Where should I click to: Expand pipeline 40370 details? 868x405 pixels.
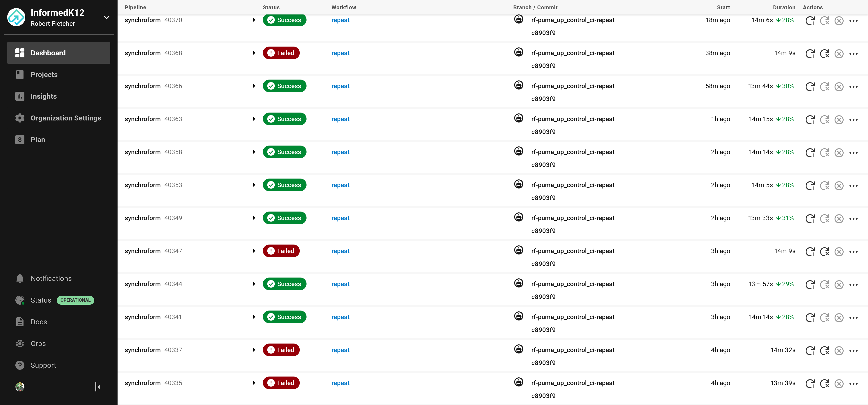[254, 20]
